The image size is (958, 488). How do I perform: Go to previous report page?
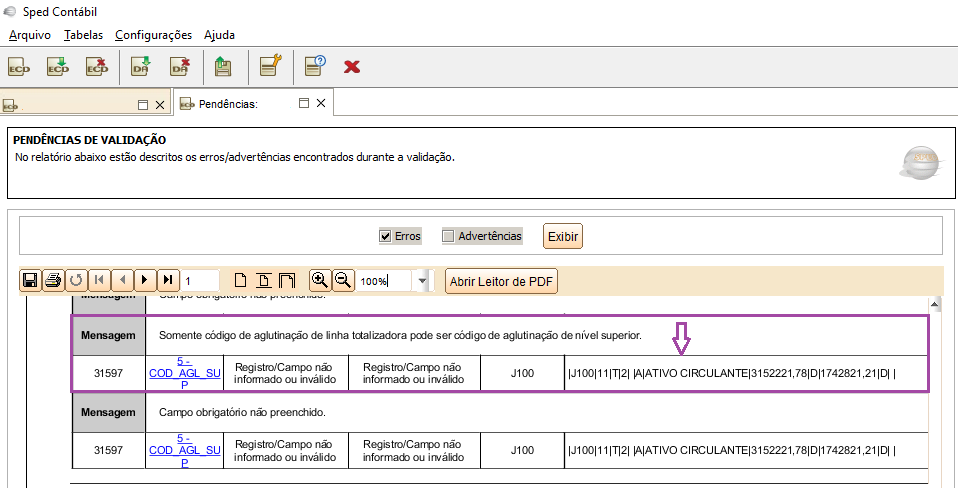click(x=122, y=280)
